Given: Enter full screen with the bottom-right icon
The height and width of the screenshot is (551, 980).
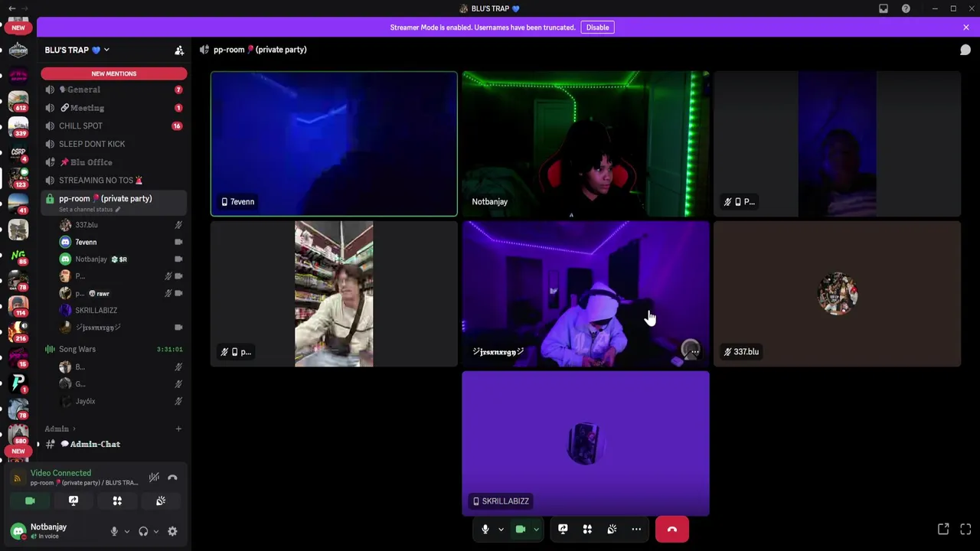Looking at the screenshot, I should 965,529.
